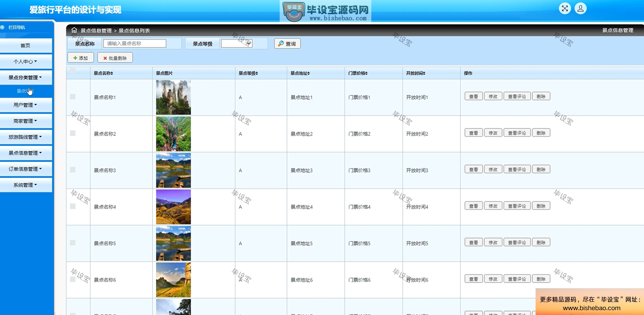This screenshot has height=315, width=644.
Task: Check the checkbox for 景点名称1 row
Action: 73,97
